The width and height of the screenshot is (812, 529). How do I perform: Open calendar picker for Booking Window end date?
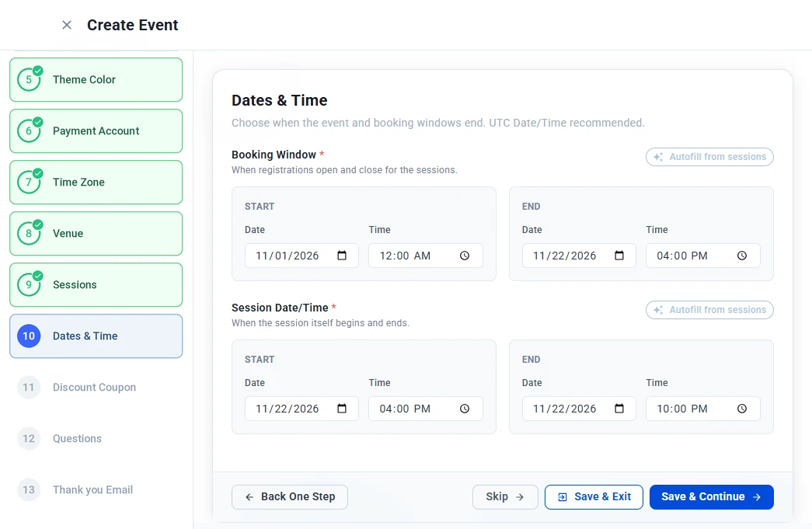(619, 256)
